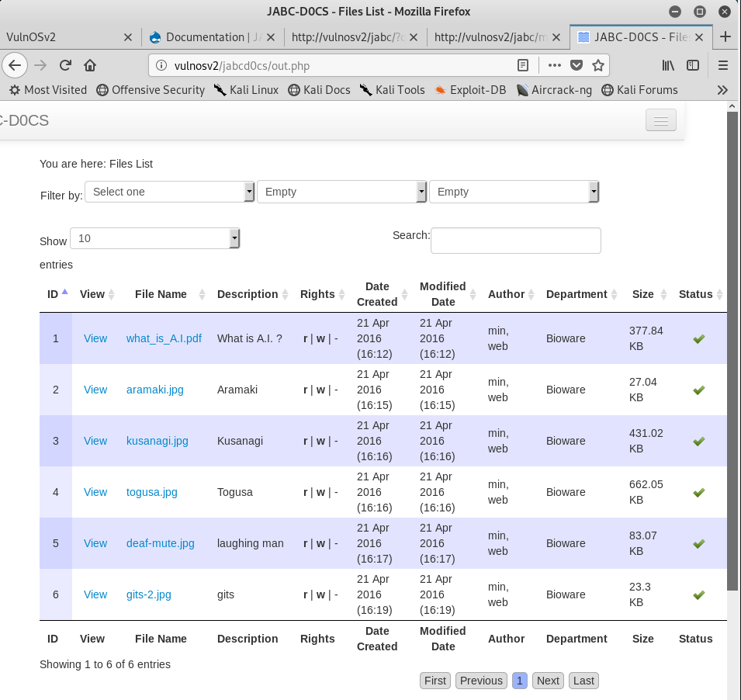741x700 pixels.
Task: Sort table by Status column
Action: click(701, 294)
